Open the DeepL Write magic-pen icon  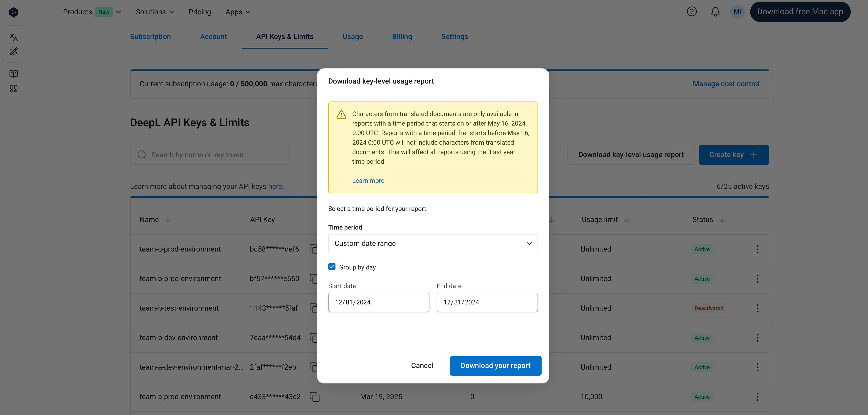[13, 51]
